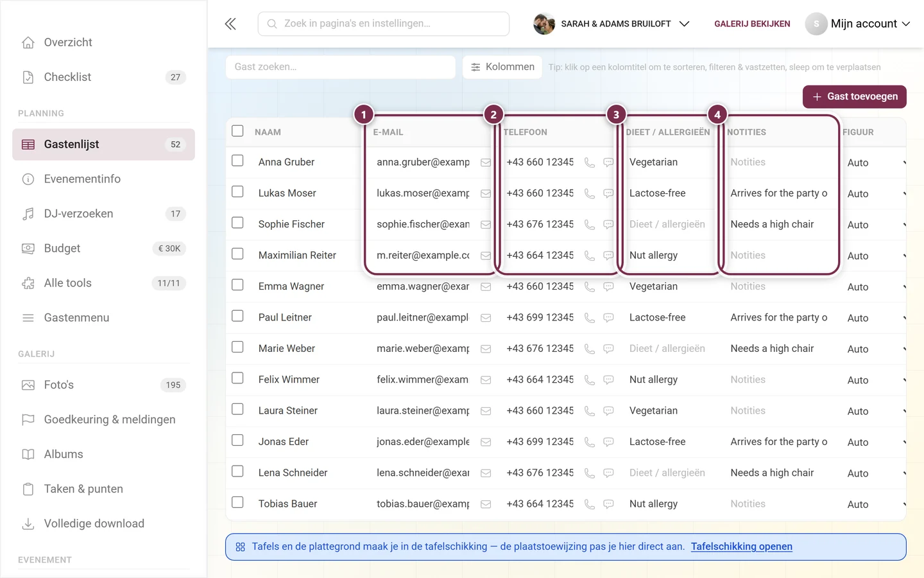Click email icon for Anna Gruber
Screen dimensions: 924x578
[x=486, y=162]
